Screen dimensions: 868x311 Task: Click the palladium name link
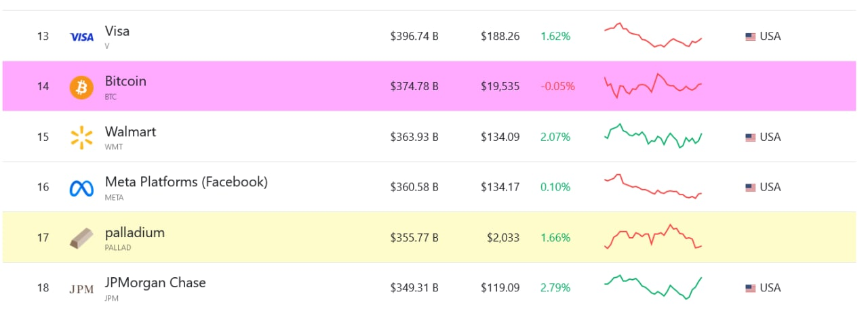pyautogui.click(x=135, y=232)
